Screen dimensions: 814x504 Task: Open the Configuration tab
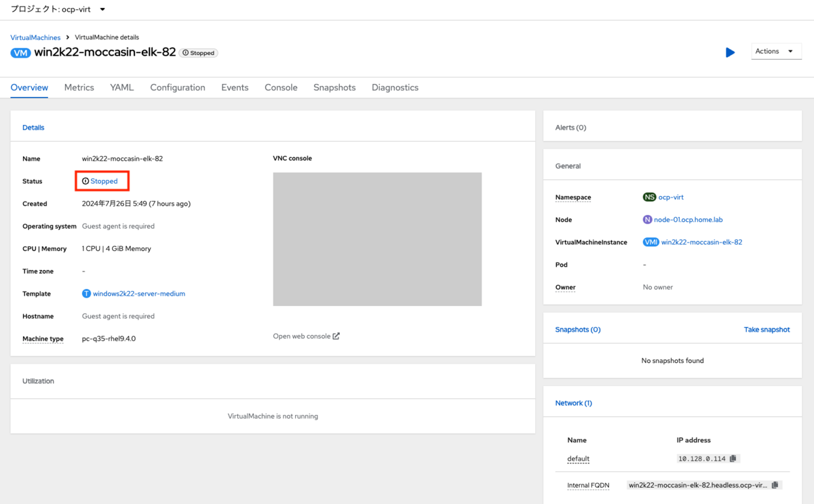178,88
